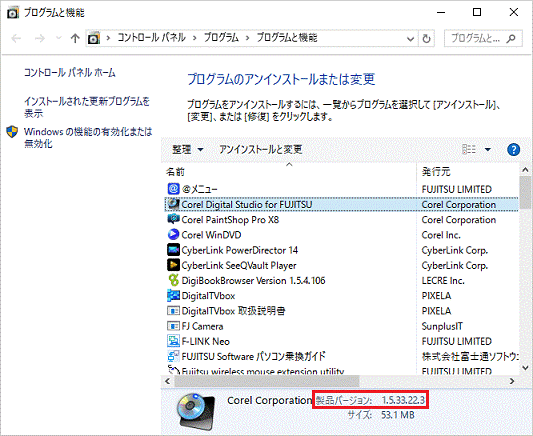533x436 pixels.
Task: Click the view layout icon in toolbar
Action: [x=469, y=149]
